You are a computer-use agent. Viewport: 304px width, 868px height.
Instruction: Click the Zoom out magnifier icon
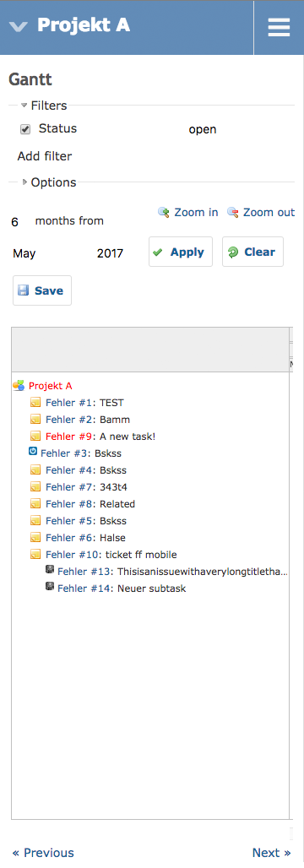click(x=232, y=212)
